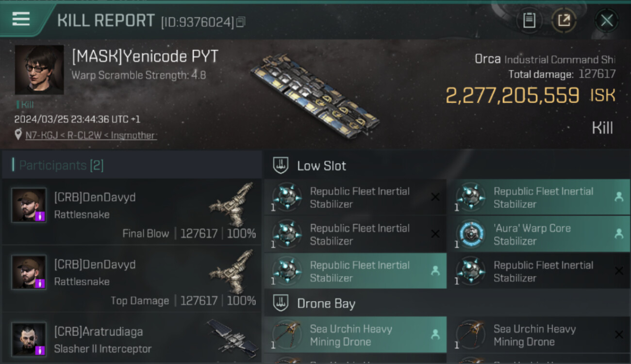Collapse the Low Slot section
The width and height of the screenshot is (631, 364).
tap(281, 165)
